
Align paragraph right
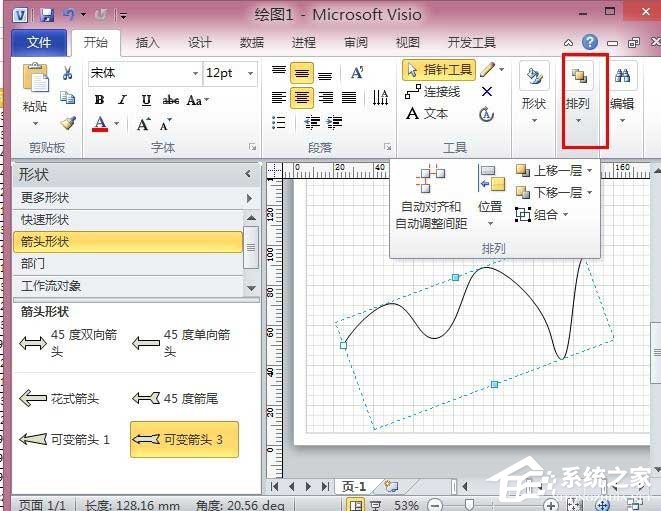click(x=325, y=97)
